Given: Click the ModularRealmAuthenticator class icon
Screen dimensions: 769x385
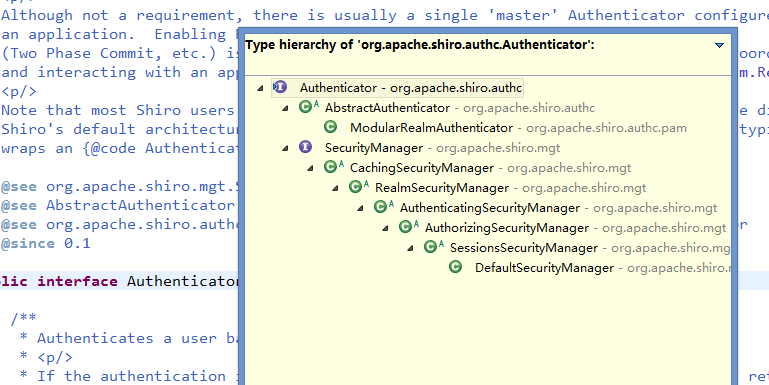Looking at the screenshot, I should (x=331, y=128).
